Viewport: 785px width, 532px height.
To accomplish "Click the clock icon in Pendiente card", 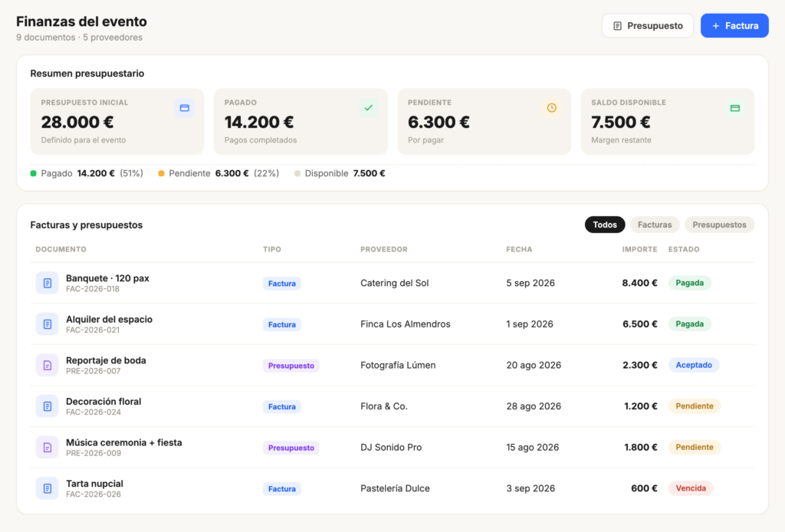I will [552, 108].
